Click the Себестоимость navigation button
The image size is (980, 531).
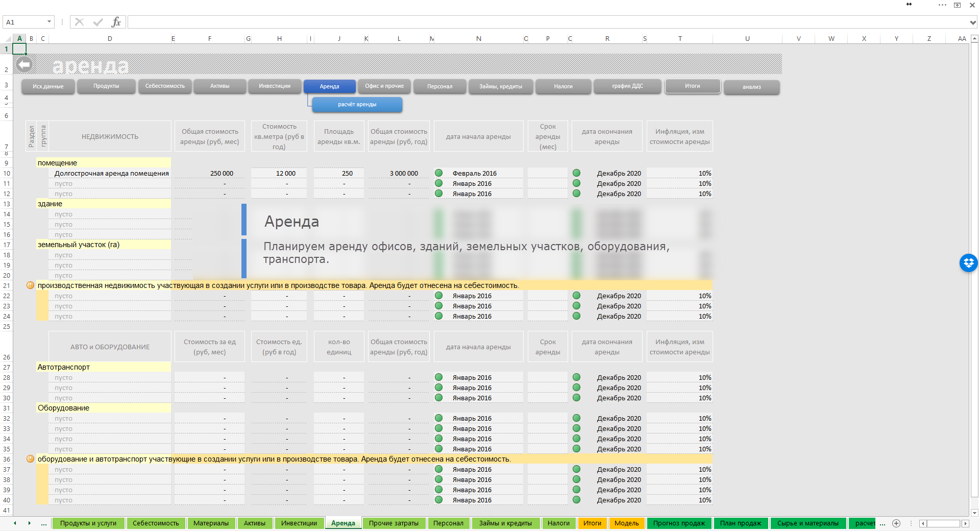165,86
